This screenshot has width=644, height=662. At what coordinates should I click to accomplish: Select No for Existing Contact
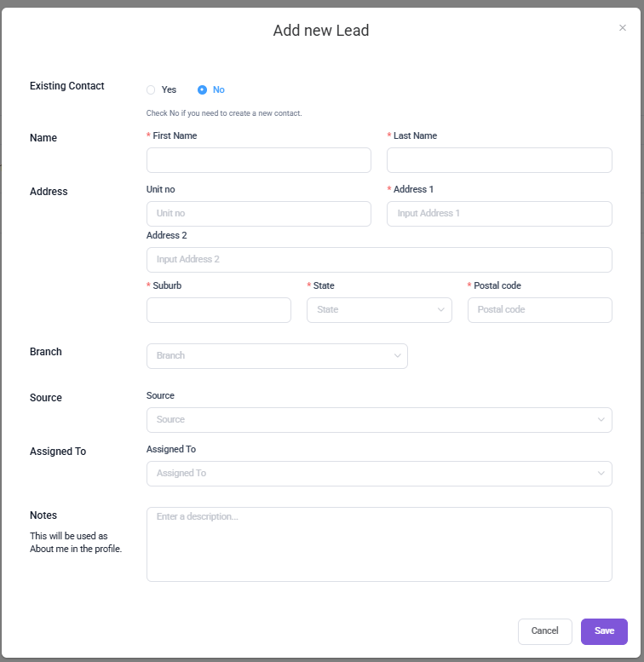pos(203,89)
